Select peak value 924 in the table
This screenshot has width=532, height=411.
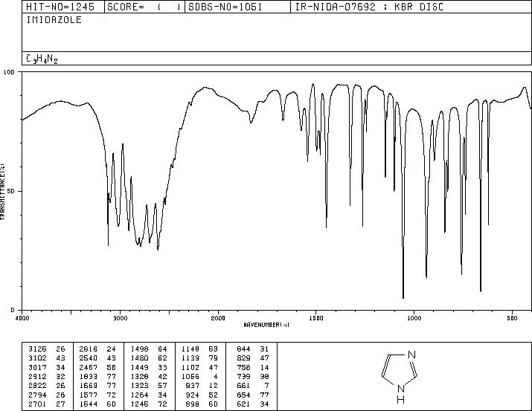coord(193,395)
